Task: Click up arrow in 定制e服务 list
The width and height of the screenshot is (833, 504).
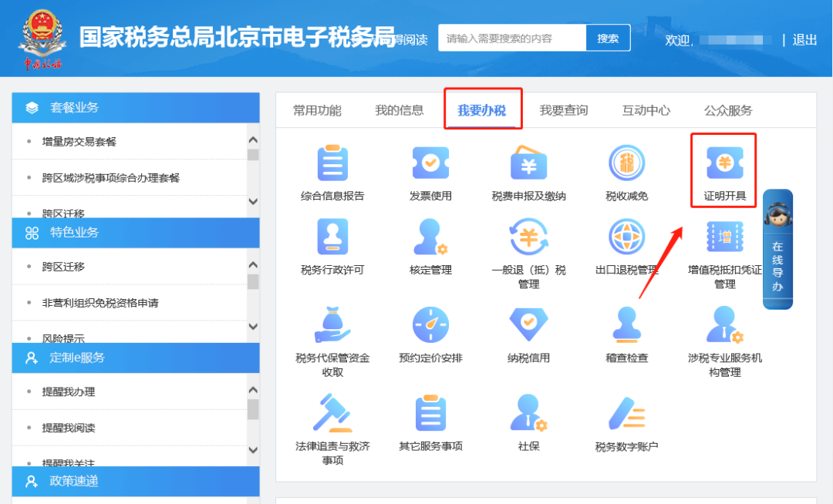Action: click(253, 390)
